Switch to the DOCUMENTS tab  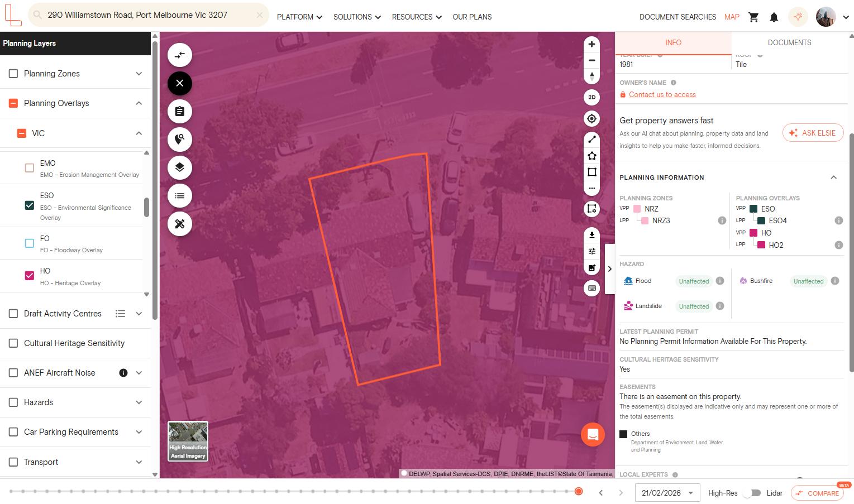click(x=790, y=43)
